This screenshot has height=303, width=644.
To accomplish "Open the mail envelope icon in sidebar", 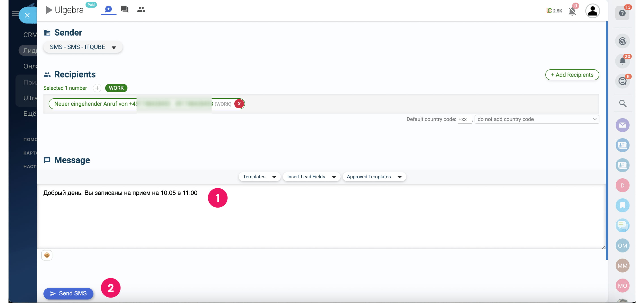I will point(622,125).
